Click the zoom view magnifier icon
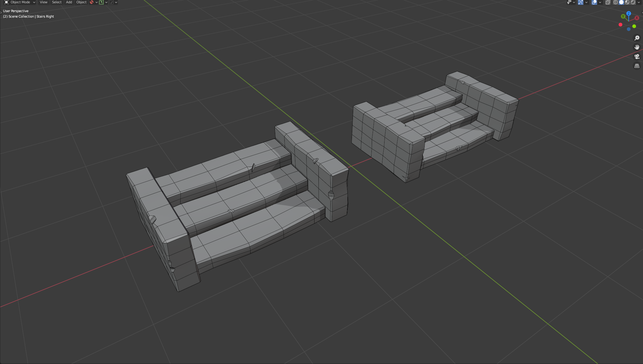The height and width of the screenshot is (364, 643). (x=637, y=38)
